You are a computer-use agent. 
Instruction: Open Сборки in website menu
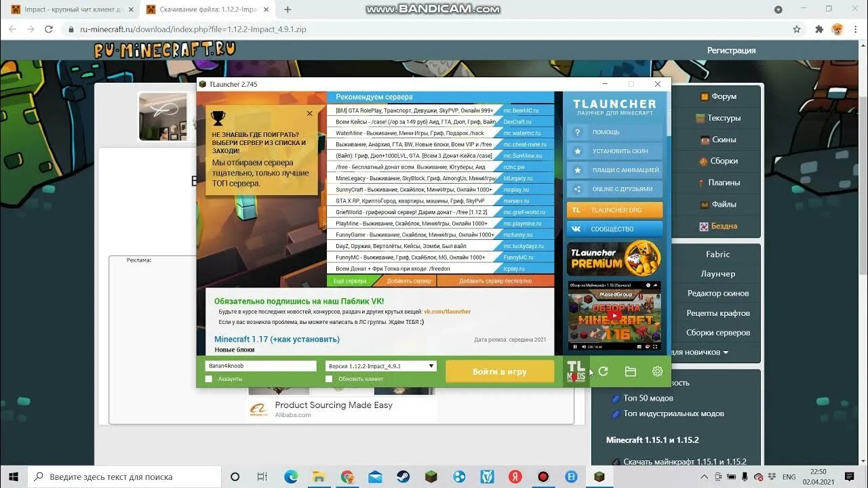[717, 161]
